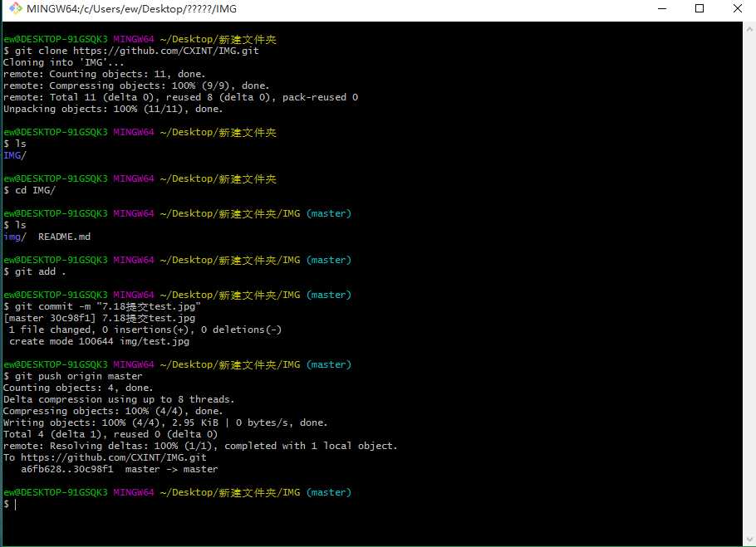The height and width of the screenshot is (547, 756).
Task: Click the scrollbar down arrow
Action: 749,539
